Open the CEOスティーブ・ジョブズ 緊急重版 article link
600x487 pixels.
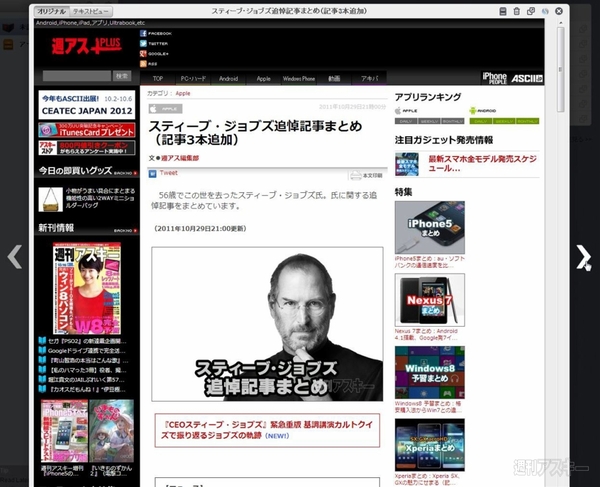pyautogui.click(x=267, y=430)
